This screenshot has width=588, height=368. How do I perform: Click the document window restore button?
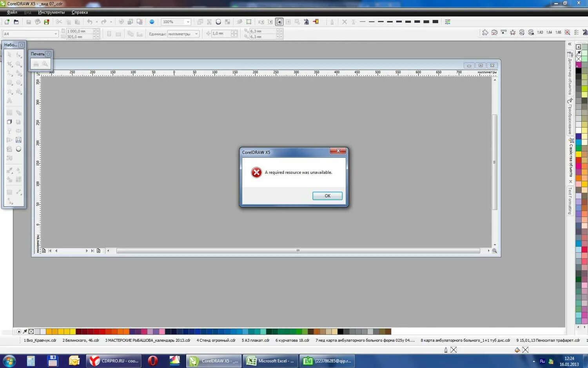pyautogui.click(x=480, y=66)
